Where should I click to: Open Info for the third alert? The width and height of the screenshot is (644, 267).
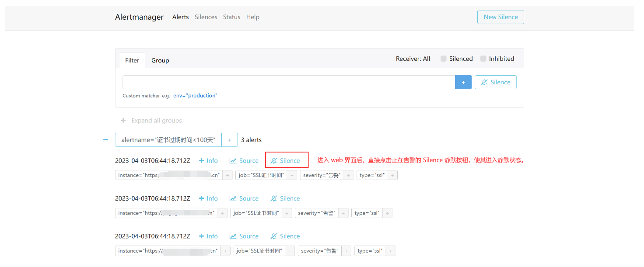[x=208, y=236]
